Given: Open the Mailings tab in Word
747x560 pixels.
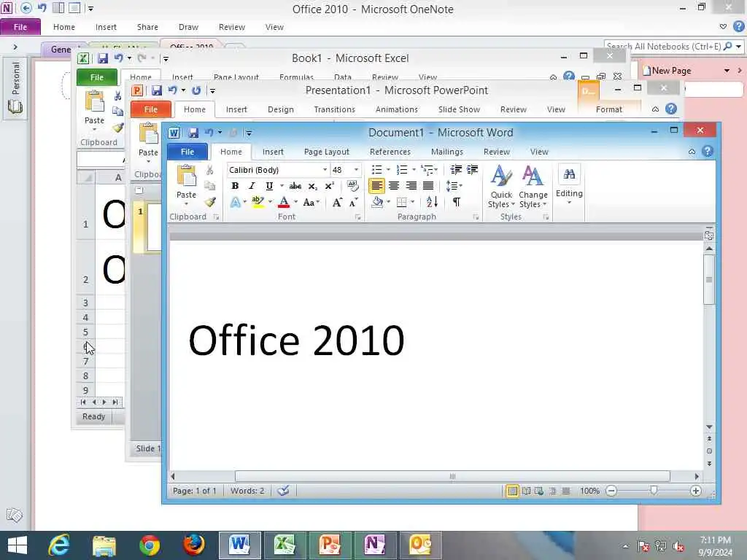Looking at the screenshot, I should (x=447, y=152).
